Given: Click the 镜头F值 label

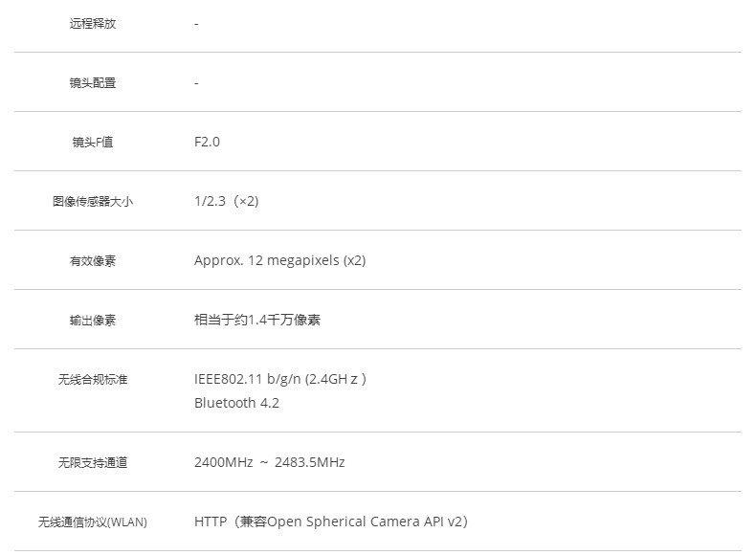Looking at the screenshot, I should tap(93, 143).
